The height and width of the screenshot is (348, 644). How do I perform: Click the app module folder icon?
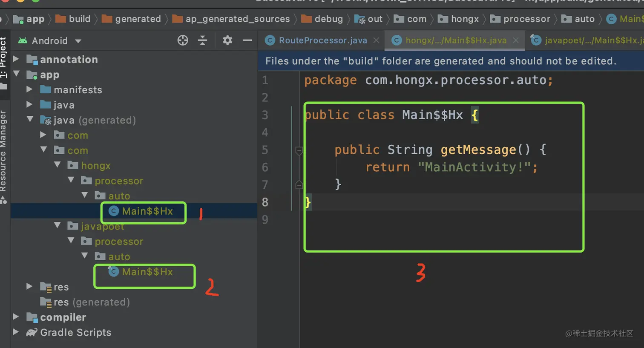click(x=32, y=75)
